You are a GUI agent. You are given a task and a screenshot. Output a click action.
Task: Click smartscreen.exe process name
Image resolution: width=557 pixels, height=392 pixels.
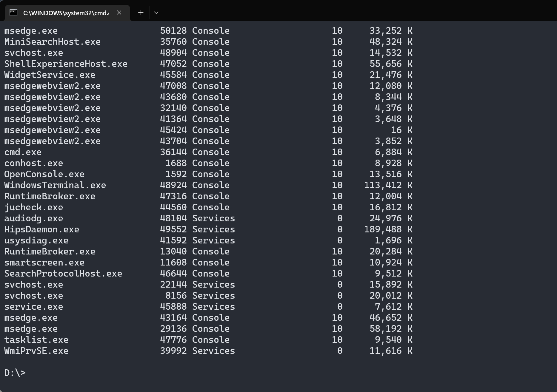coord(44,263)
